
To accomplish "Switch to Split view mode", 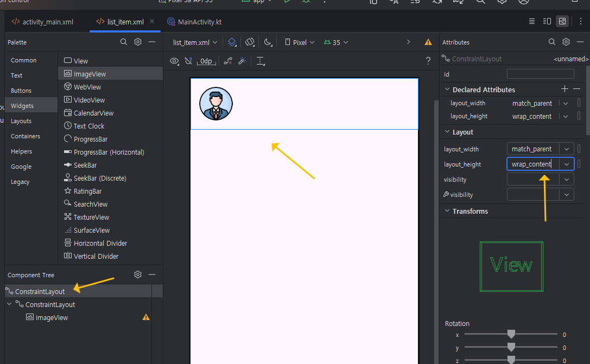I will click(x=547, y=22).
